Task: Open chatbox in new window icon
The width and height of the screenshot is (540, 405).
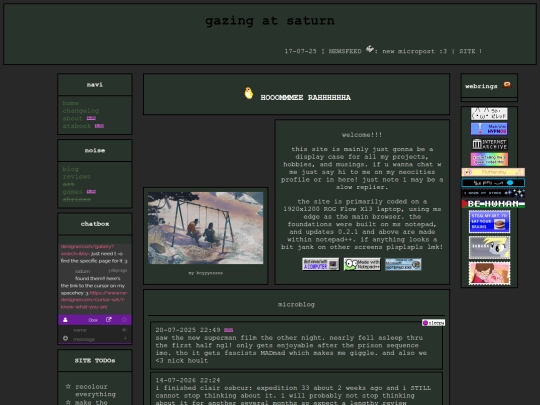Action: click(x=109, y=320)
